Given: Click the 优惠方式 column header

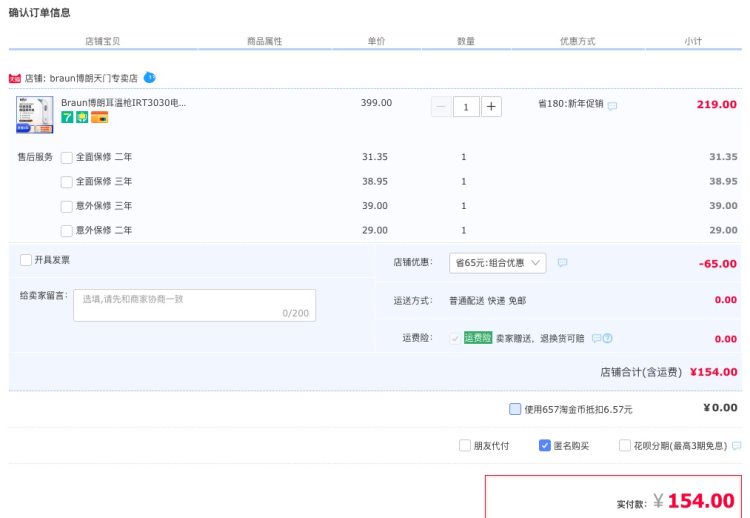Looking at the screenshot, I should click(578, 41).
